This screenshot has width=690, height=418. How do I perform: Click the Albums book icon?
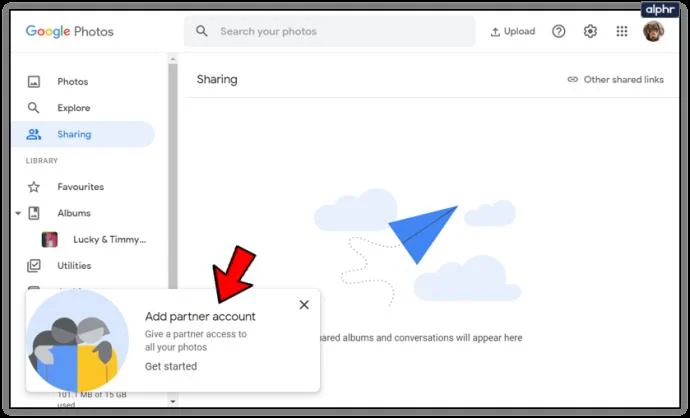tap(34, 213)
